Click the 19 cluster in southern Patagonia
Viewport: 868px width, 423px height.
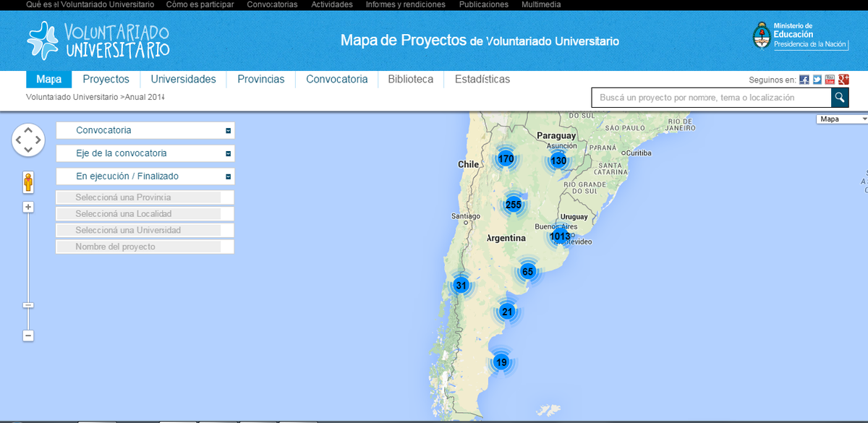point(501,362)
